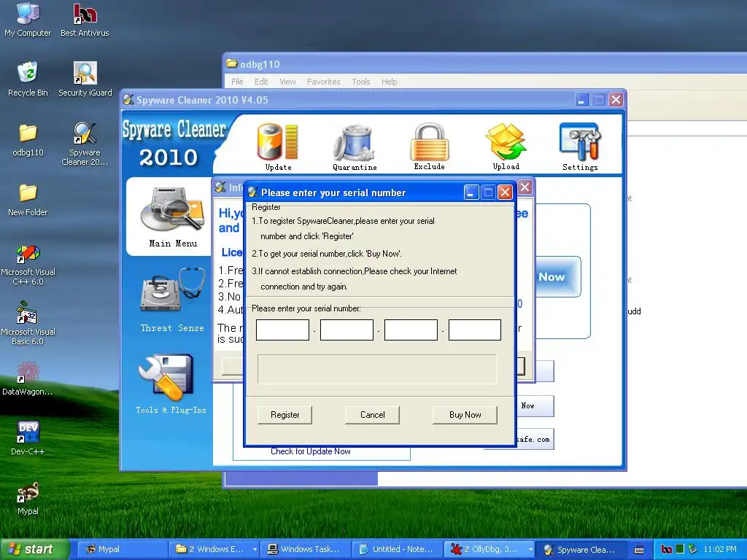The width and height of the screenshot is (747, 560).
Task: Select the Recycle Bin desktop icon
Action: [x=28, y=79]
